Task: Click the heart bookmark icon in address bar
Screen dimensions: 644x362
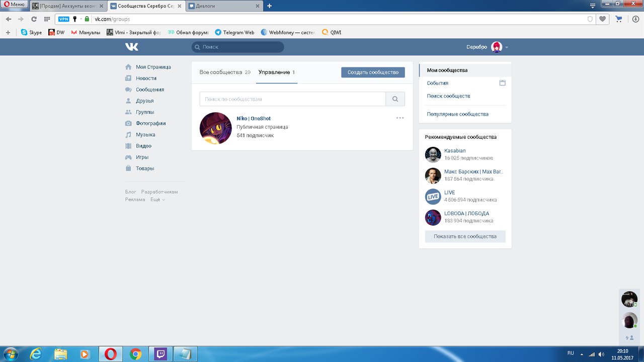Action: tap(602, 19)
